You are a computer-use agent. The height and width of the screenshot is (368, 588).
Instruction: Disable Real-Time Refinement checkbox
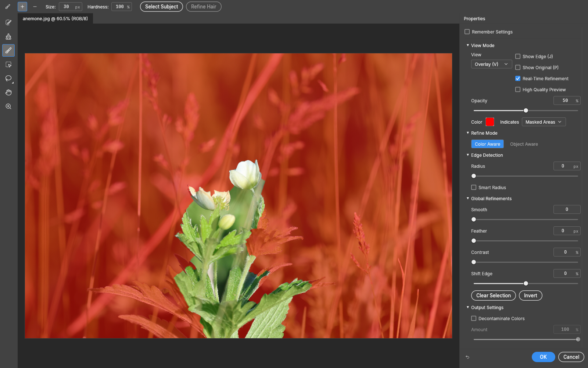coord(518,78)
